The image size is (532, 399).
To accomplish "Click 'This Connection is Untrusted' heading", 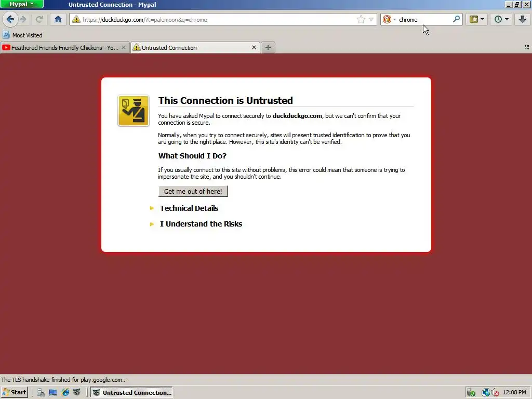I will (225, 100).
